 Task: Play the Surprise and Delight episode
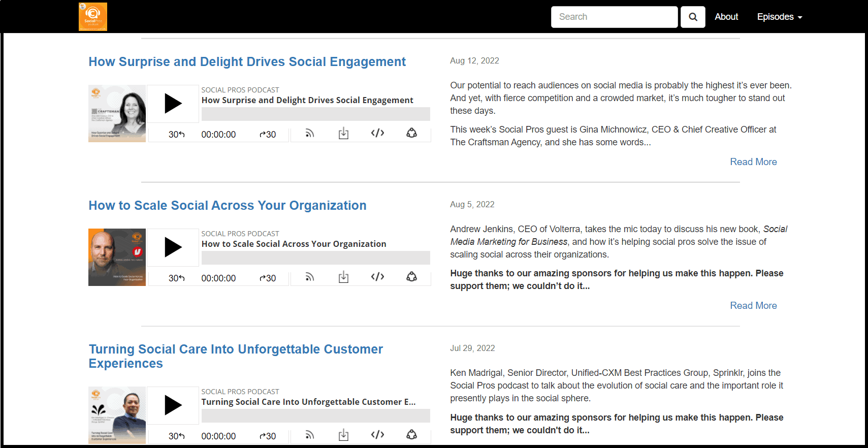173,104
